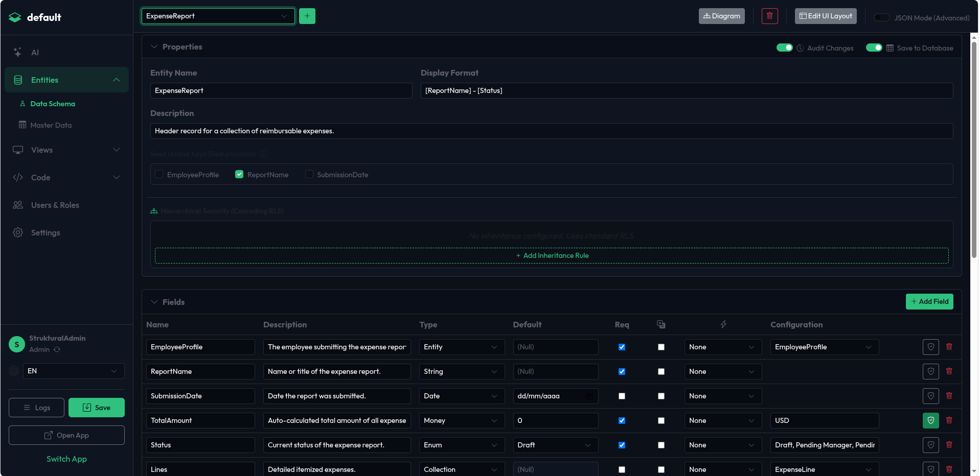Click Edit UI Layout button
The image size is (980, 476).
(825, 16)
